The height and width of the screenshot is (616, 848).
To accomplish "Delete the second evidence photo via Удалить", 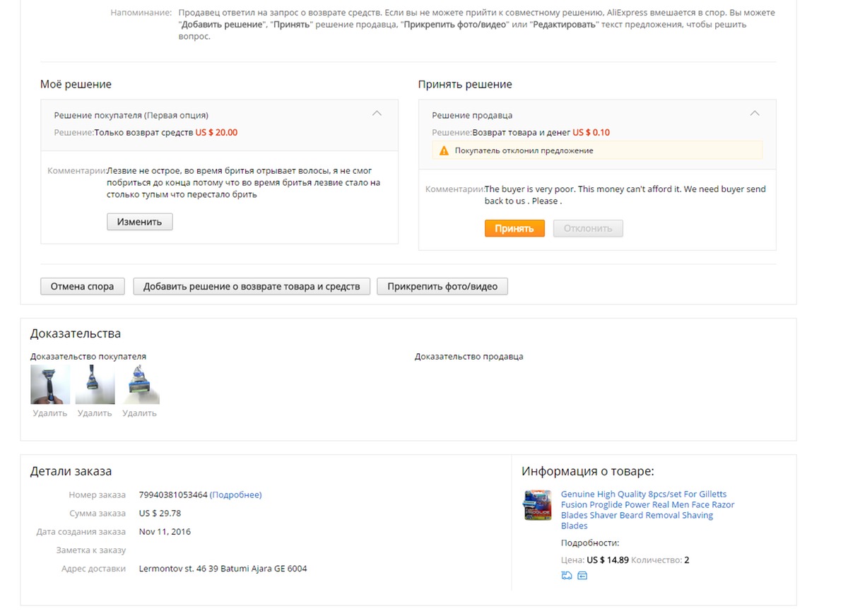I will tap(95, 413).
